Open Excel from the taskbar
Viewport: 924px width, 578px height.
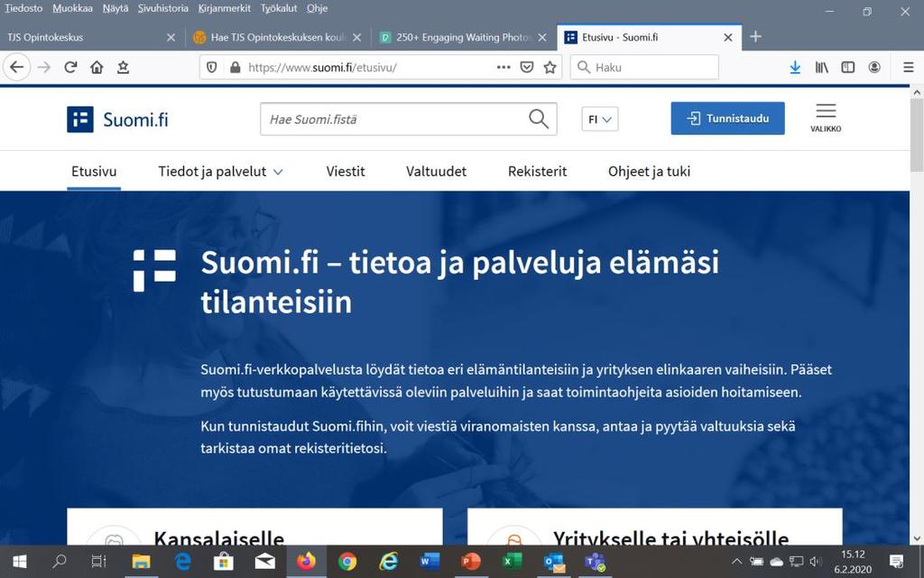point(513,562)
